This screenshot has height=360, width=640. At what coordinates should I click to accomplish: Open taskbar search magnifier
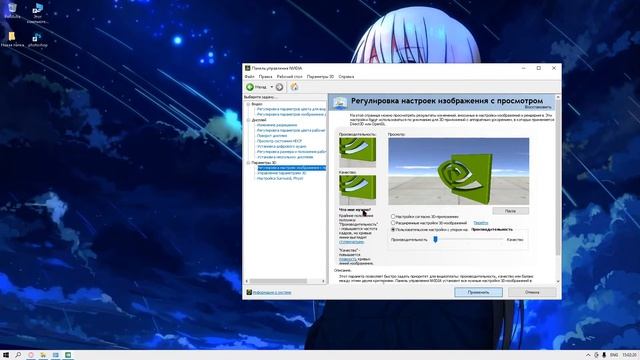(x=18, y=355)
